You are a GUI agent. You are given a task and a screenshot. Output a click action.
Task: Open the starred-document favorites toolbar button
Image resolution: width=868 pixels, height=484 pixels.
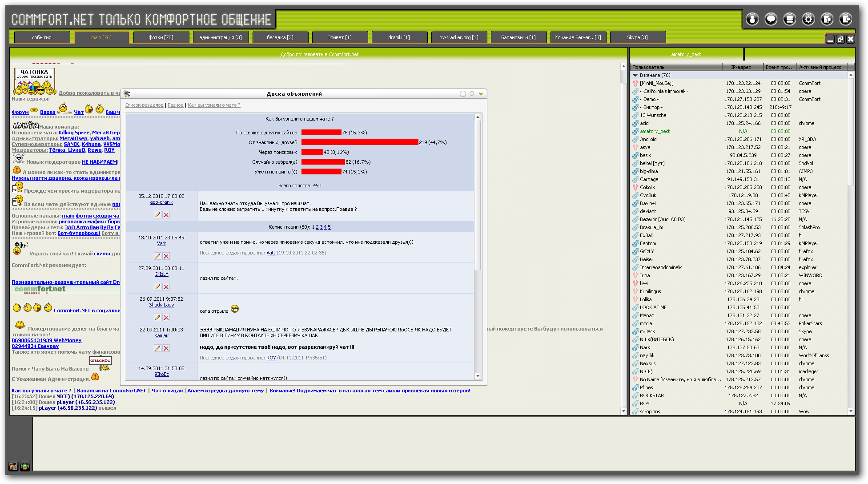827,19
